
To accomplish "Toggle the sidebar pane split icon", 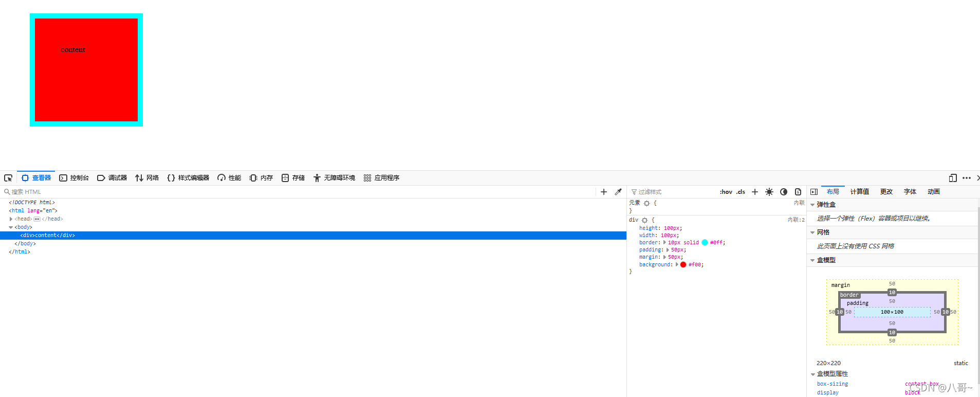I will pos(814,192).
